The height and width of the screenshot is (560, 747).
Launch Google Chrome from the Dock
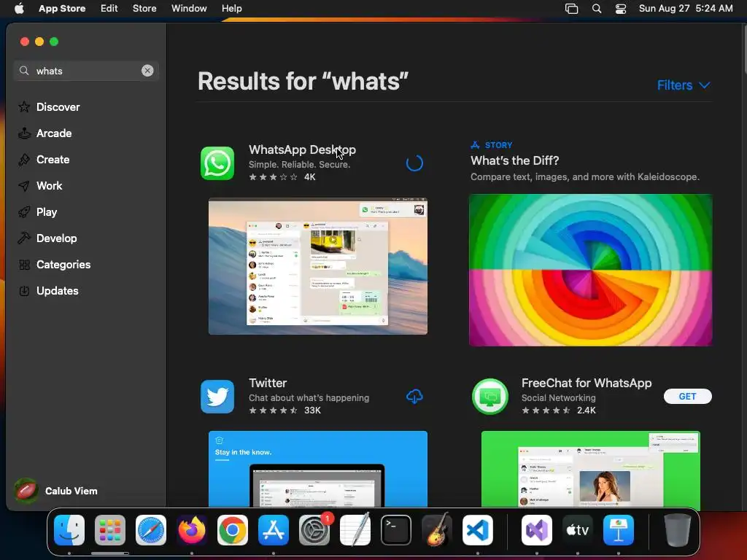(x=233, y=530)
